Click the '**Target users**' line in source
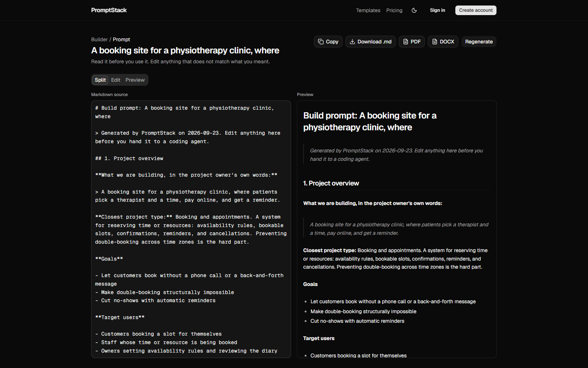 [x=120, y=317]
